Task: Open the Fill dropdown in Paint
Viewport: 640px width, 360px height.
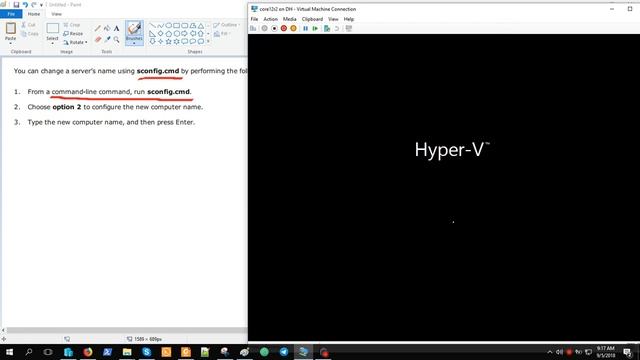Action: point(221,34)
